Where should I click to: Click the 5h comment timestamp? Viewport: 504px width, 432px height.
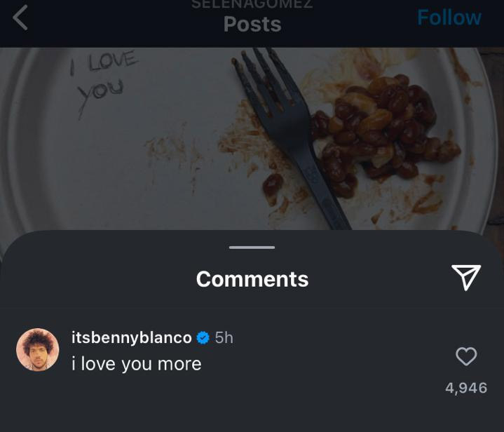tap(224, 337)
